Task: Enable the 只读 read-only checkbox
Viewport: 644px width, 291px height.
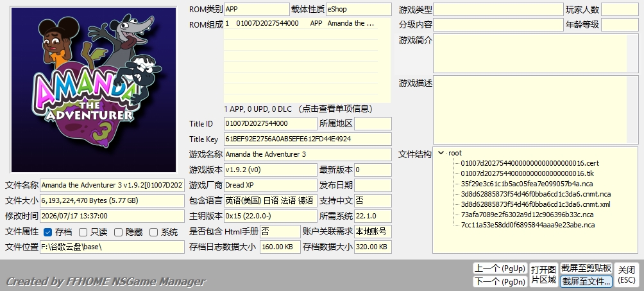Action: tap(83, 233)
